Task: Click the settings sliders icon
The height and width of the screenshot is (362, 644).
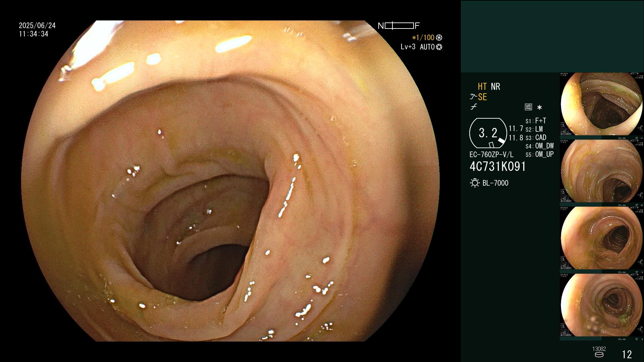Action: (x=528, y=107)
